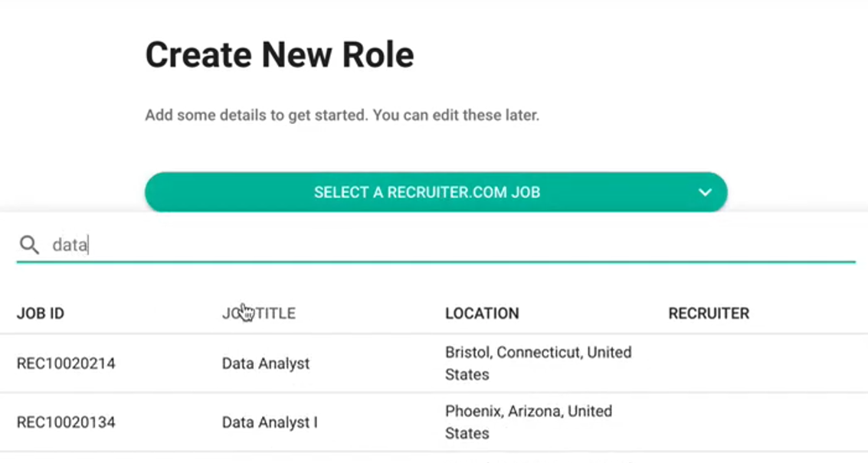Sort by the Job ID column header
Screen dimensions: 868x463
pos(41,313)
